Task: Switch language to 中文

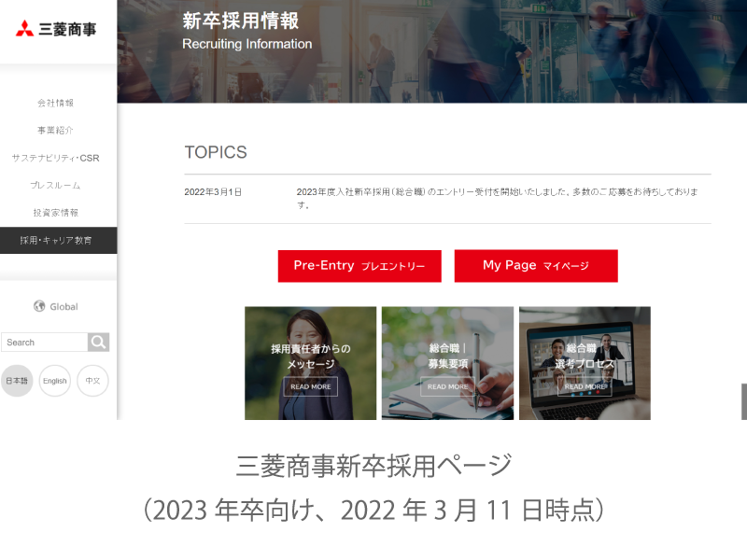Action: [x=92, y=381]
